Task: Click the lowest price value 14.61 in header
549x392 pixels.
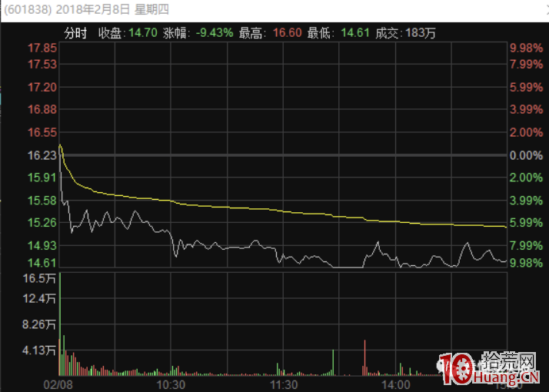Action: [x=355, y=33]
